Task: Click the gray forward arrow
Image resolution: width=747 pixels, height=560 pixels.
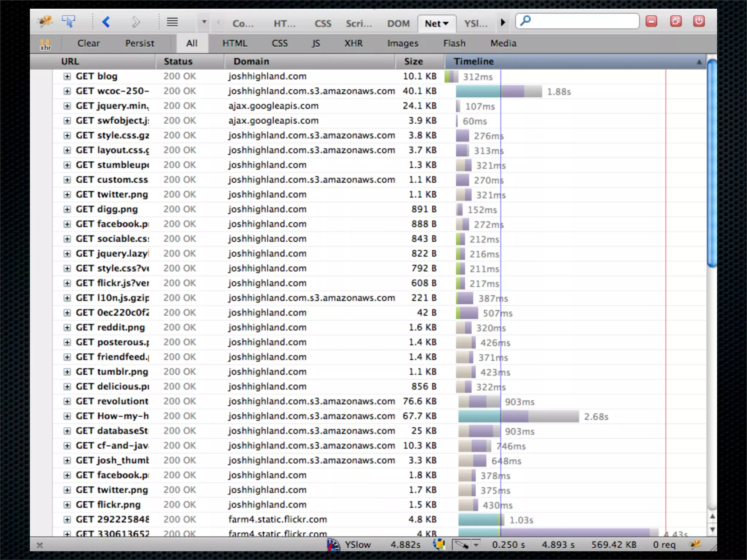Action: tap(135, 22)
